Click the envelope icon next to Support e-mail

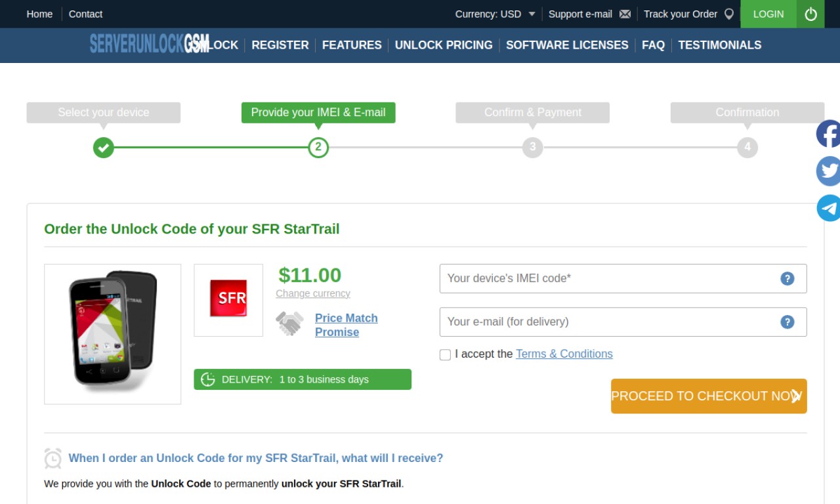tap(625, 14)
